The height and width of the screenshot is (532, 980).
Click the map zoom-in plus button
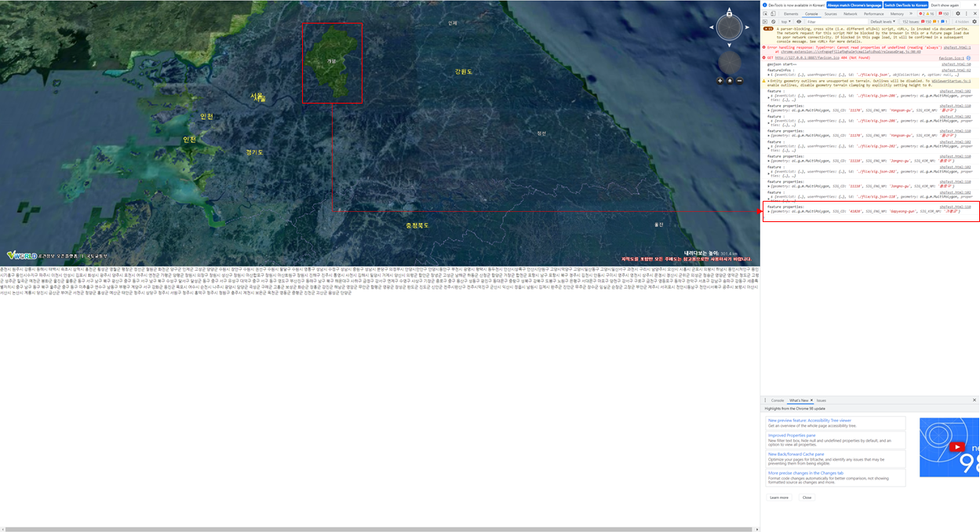tap(720, 81)
